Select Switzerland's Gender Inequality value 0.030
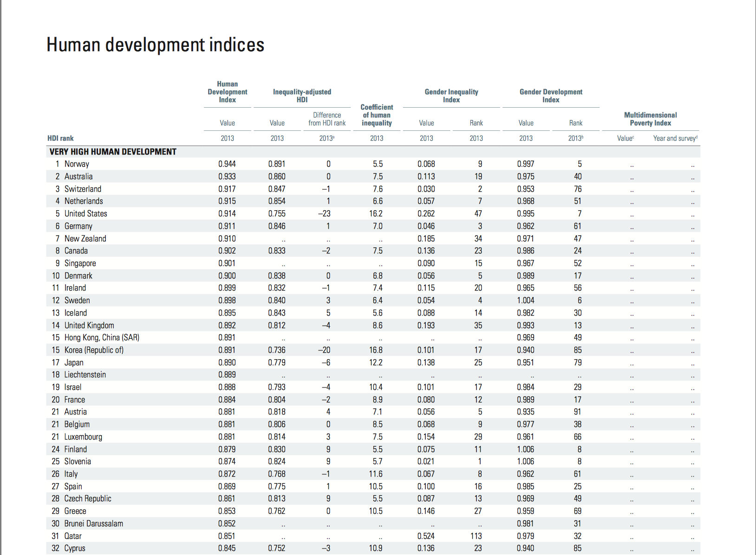 pos(426,189)
